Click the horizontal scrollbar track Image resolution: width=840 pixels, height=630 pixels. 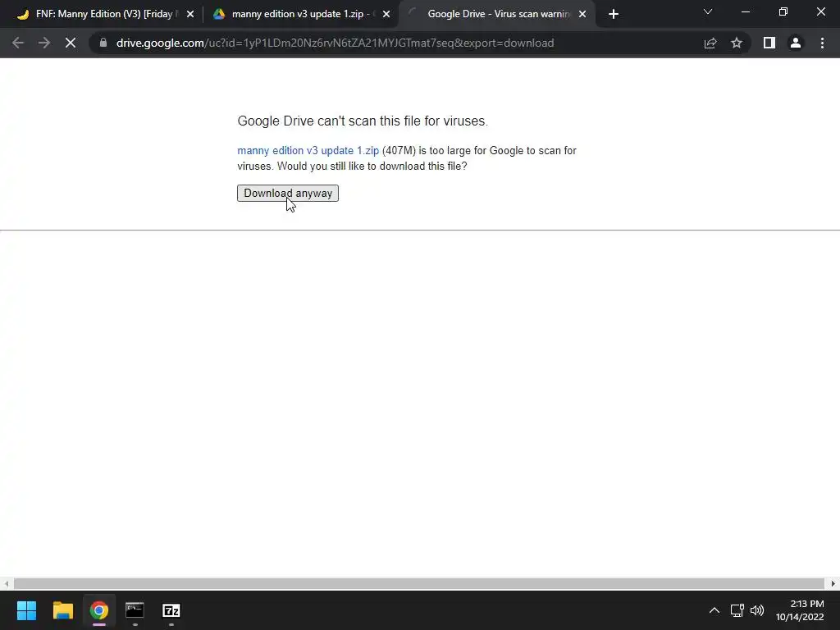(419, 583)
